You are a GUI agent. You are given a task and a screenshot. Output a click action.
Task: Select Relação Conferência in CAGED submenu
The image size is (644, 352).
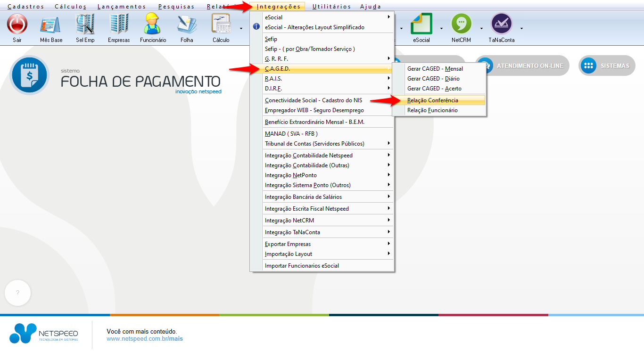pos(439,100)
